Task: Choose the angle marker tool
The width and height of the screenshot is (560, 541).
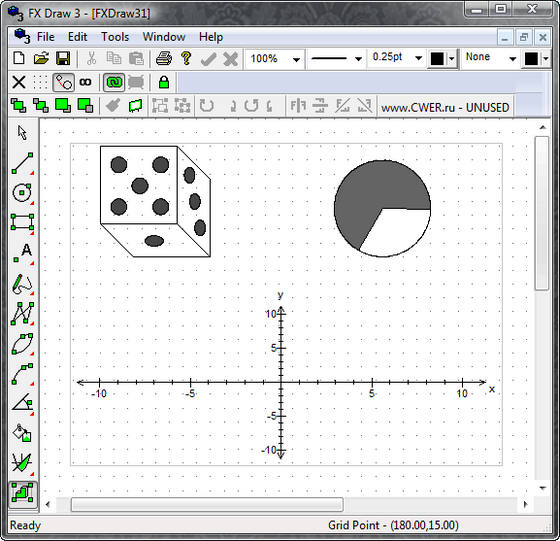Action: [x=22, y=404]
